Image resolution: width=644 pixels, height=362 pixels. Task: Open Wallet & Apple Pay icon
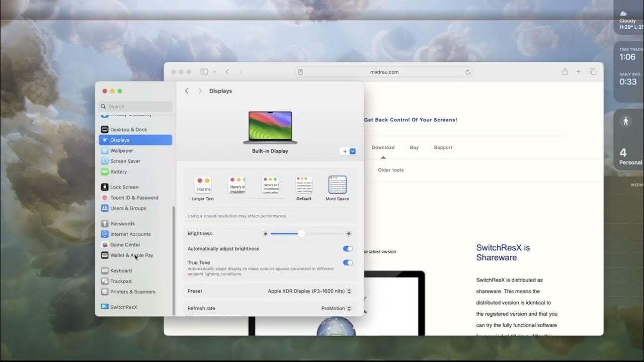105,255
